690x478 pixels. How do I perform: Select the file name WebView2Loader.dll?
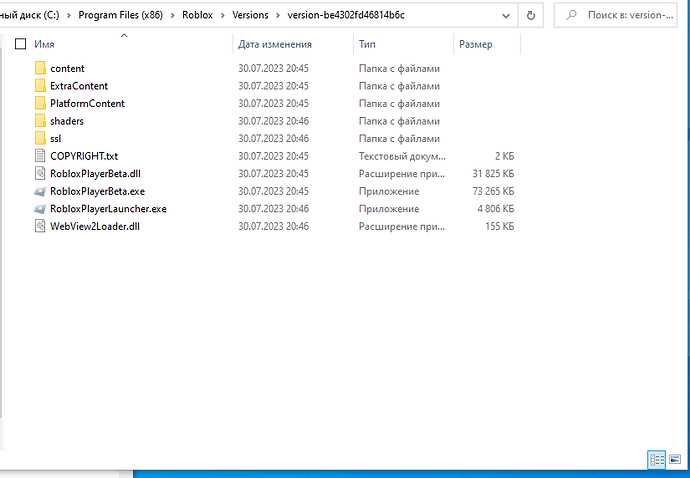coord(95,227)
